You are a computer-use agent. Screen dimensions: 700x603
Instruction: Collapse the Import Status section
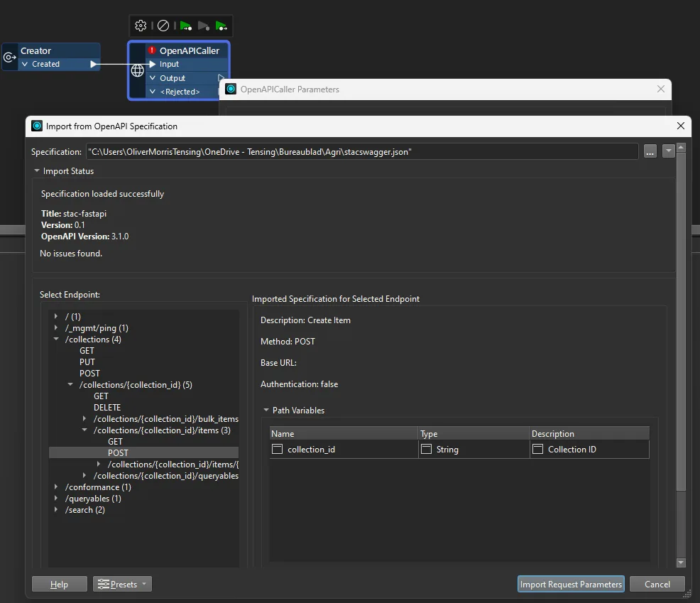(x=37, y=171)
